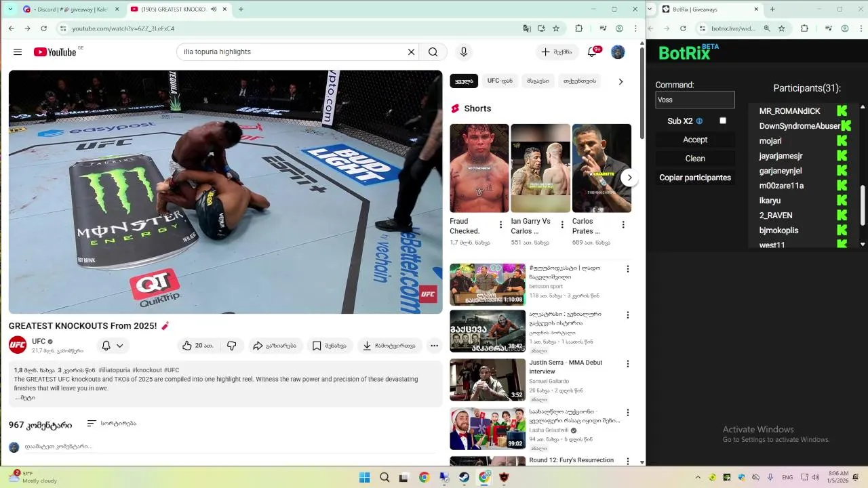This screenshot has height=488, width=868.
Task: Open the subscription notification bell dropdown
Action: tap(112, 346)
